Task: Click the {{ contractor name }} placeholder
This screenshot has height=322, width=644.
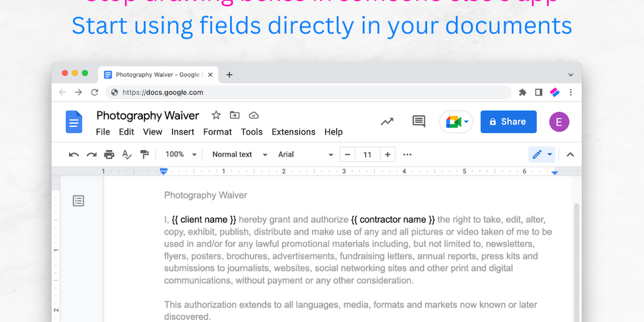Action: coord(393,219)
